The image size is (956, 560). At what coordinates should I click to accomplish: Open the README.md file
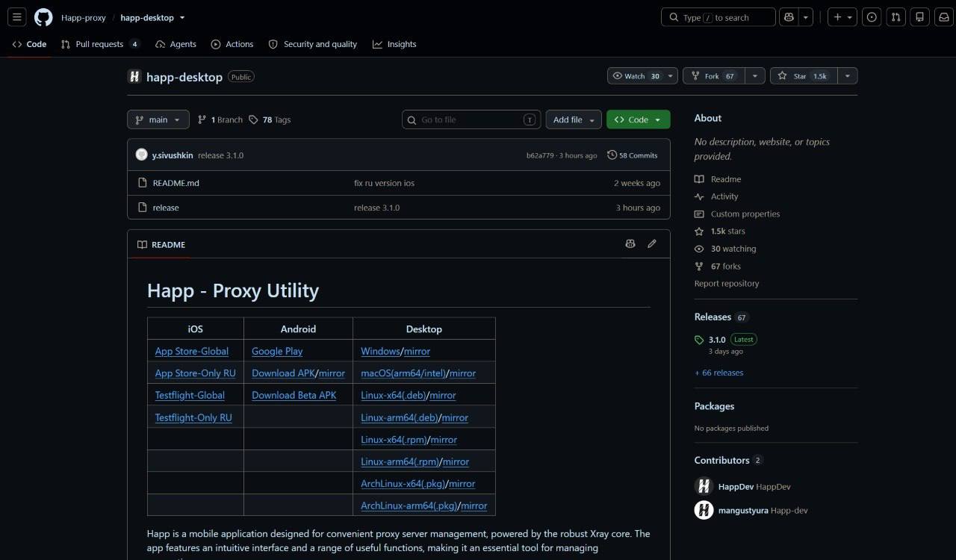[176, 183]
